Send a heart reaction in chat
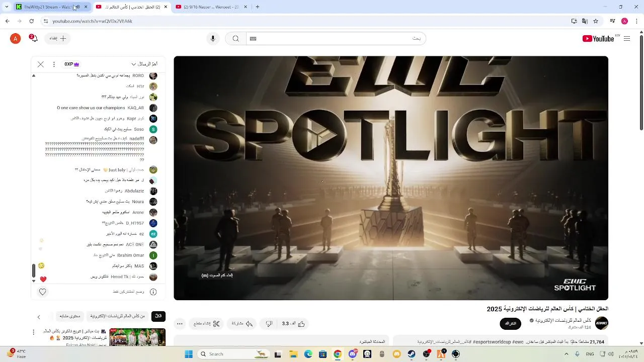The width and height of the screenshot is (644, 362). pos(43,292)
